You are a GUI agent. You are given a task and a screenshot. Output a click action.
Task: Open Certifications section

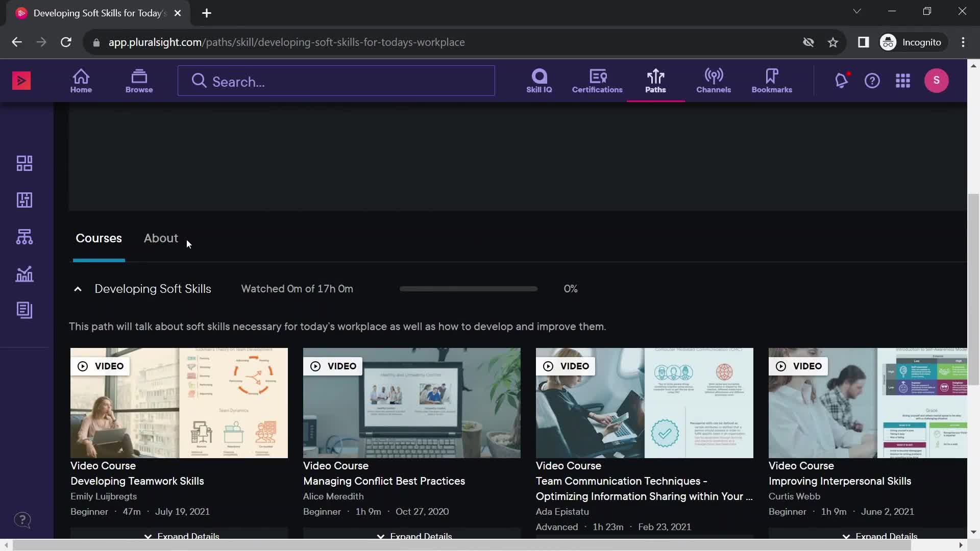point(597,81)
